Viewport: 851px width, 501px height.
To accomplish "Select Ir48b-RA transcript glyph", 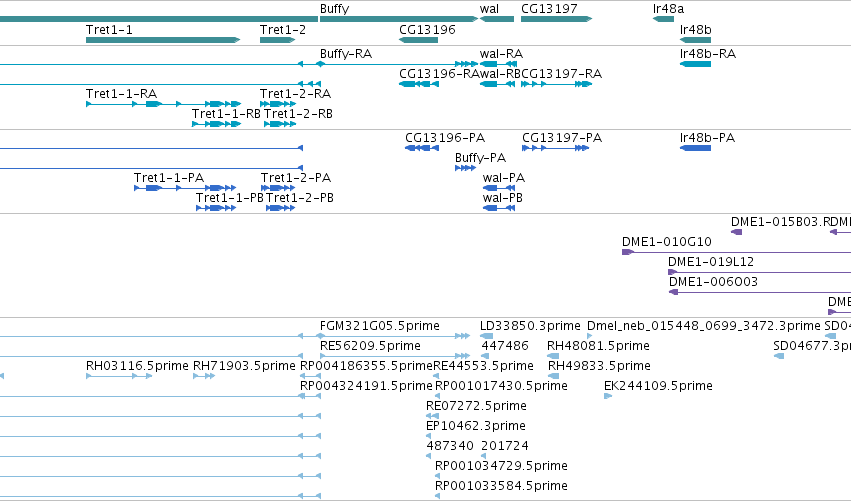I will [695, 64].
